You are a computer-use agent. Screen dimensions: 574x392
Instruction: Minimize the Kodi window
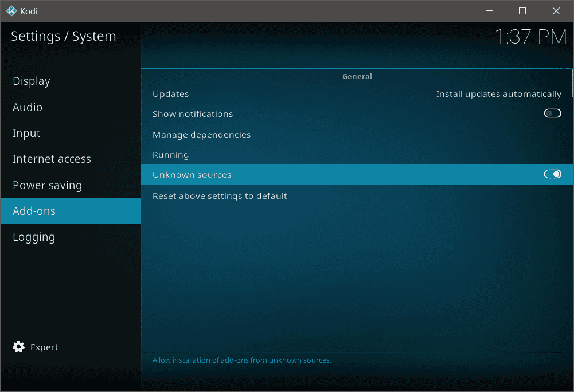tap(489, 11)
